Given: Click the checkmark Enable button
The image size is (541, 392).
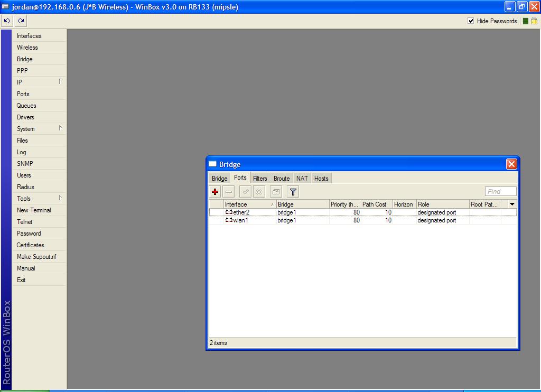Looking at the screenshot, I should pos(245,192).
